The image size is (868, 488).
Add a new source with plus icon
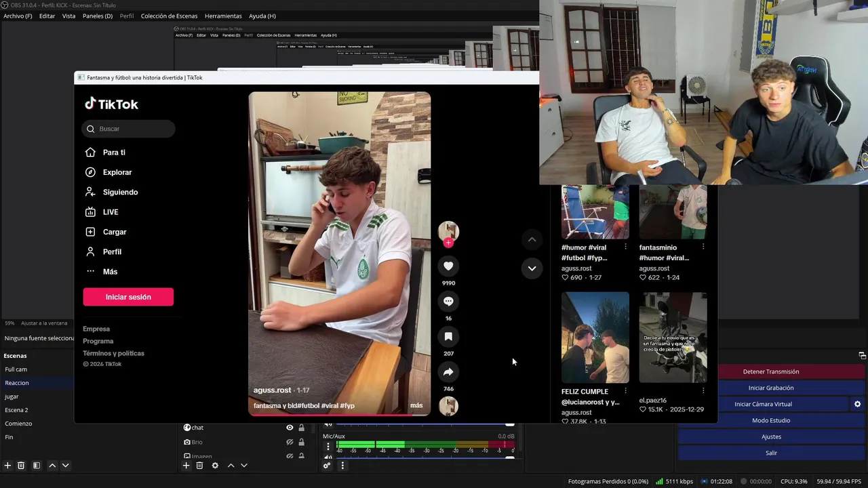[186, 466]
